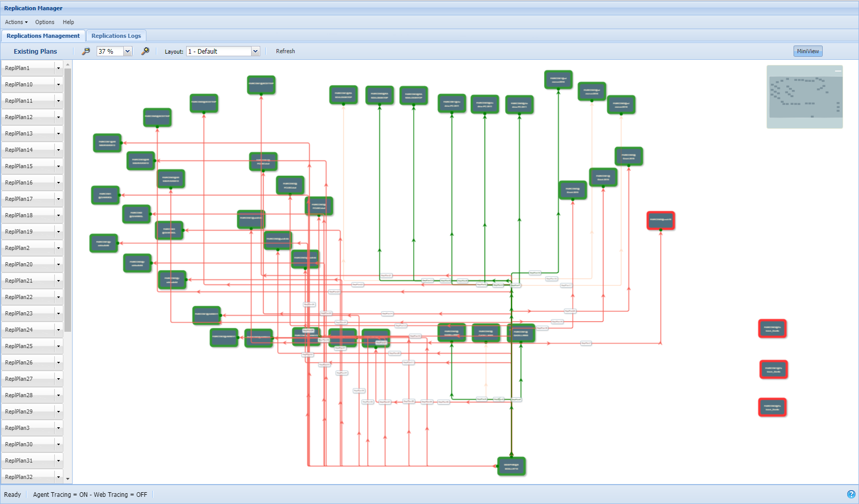Expand the ReplPlan10 dropdown arrow

pyautogui.click(x=58, y=84)
